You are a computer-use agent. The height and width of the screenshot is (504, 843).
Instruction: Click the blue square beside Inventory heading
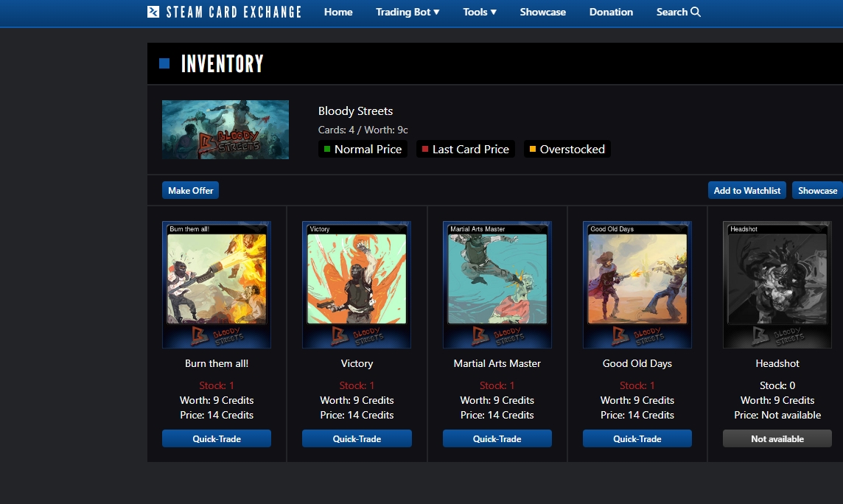pyautogui.click(x=164, y=63)
